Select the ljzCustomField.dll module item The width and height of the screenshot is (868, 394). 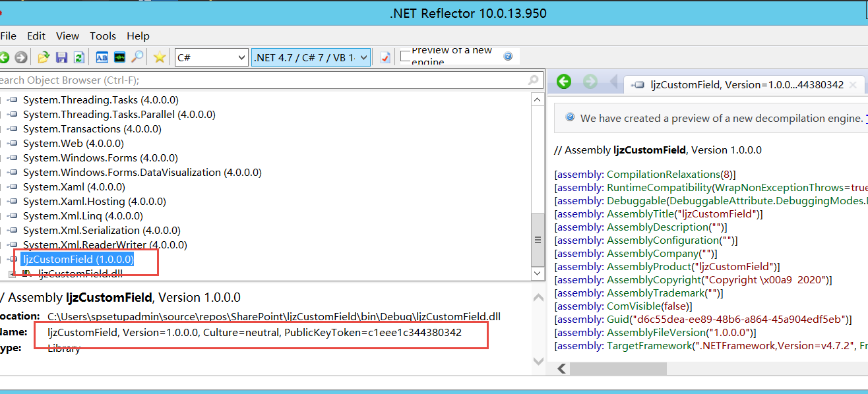click(80, 274)
